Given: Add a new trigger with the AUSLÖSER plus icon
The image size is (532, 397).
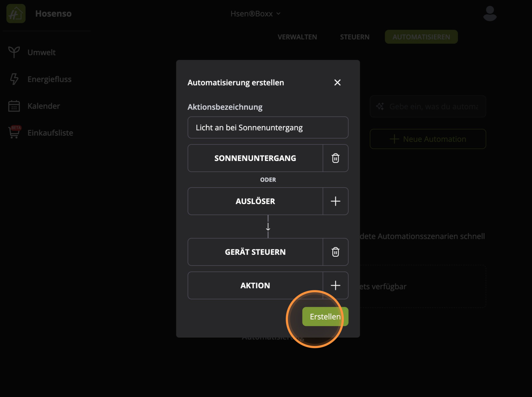Looking at the screenshot, I should coord(335,201).
